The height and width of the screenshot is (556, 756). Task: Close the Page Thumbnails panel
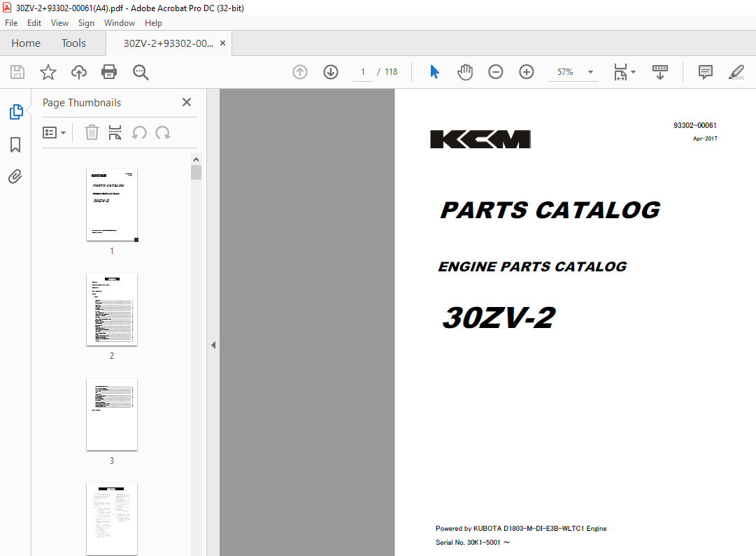coord(187,102)
